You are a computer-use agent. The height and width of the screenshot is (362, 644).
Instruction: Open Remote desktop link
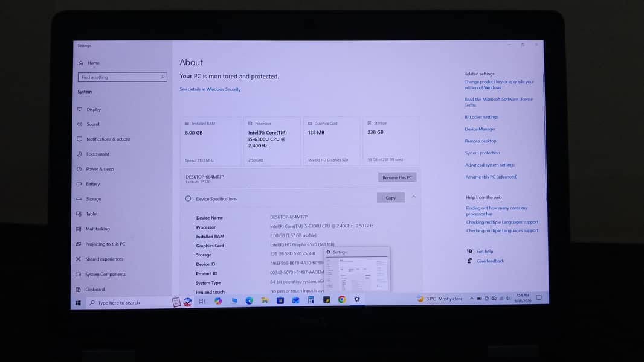[x=480, y=141]
